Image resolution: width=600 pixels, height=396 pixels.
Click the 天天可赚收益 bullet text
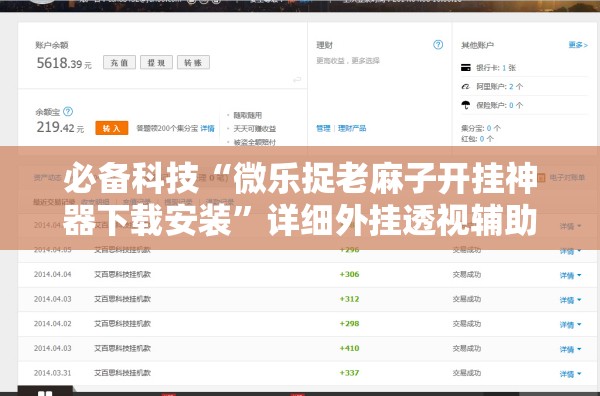tap(254, 129)
